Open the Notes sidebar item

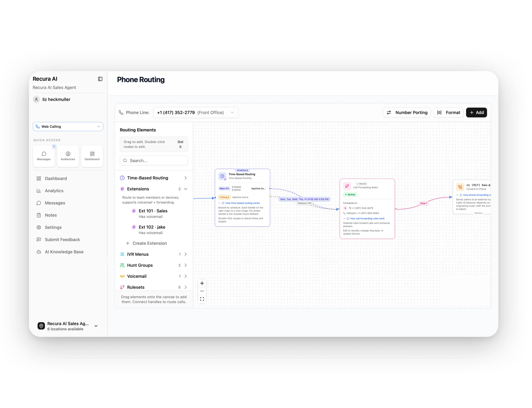[51, 215]
